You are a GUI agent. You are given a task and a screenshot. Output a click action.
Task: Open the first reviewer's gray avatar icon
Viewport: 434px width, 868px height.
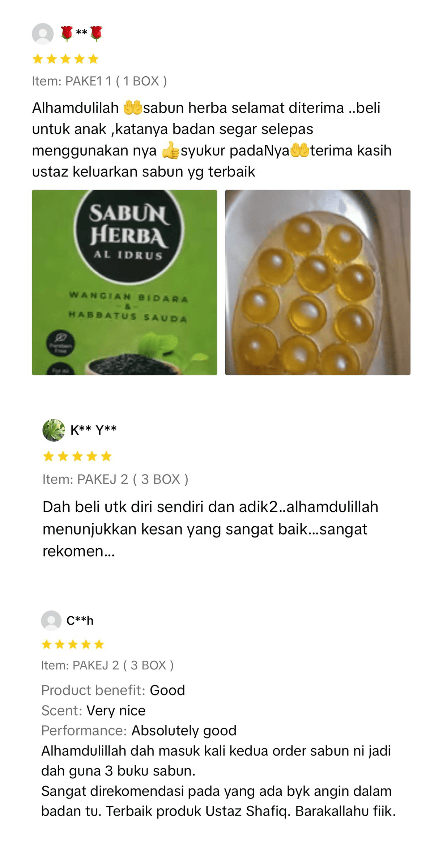coord(43,34)
